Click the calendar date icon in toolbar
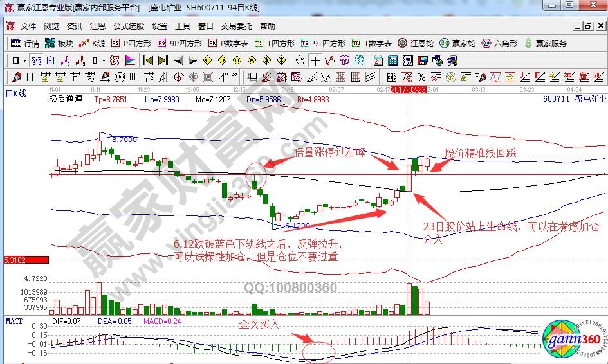The image size is (608, 364). tap(377, 60)
